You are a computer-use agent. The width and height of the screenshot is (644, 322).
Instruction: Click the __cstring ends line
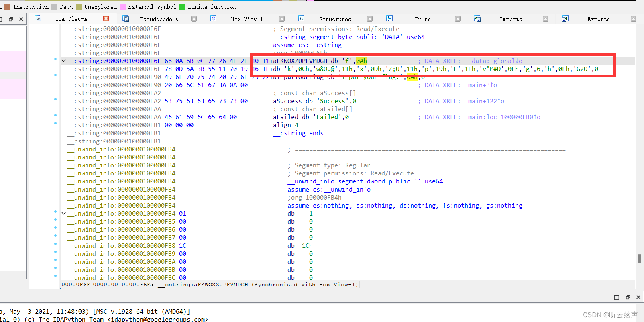click(298, 133)
